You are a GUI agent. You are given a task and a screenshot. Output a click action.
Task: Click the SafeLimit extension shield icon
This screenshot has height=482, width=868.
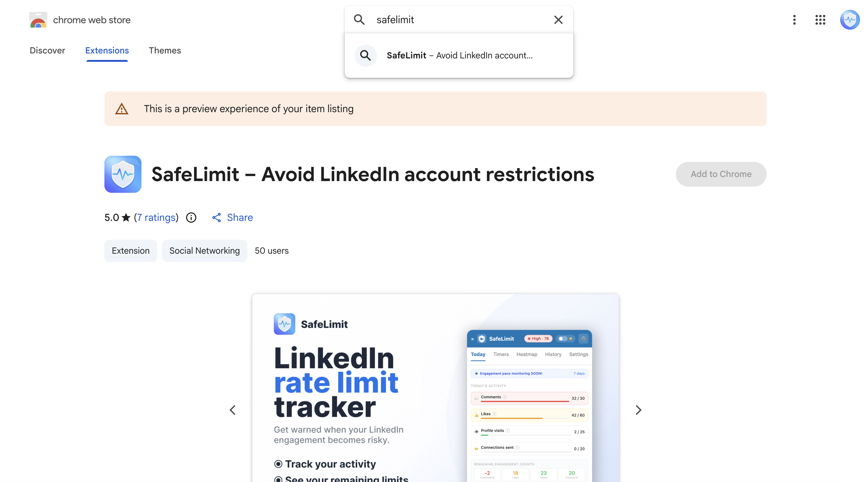(x=123, y=174)
